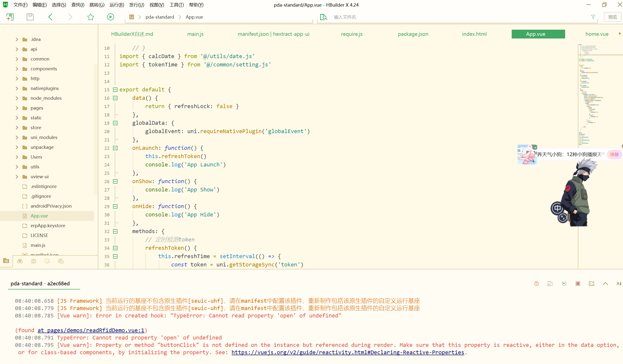Screen dimensions: 623x364
Task: Click the rerun play icon in console
Action: (564, 283)
